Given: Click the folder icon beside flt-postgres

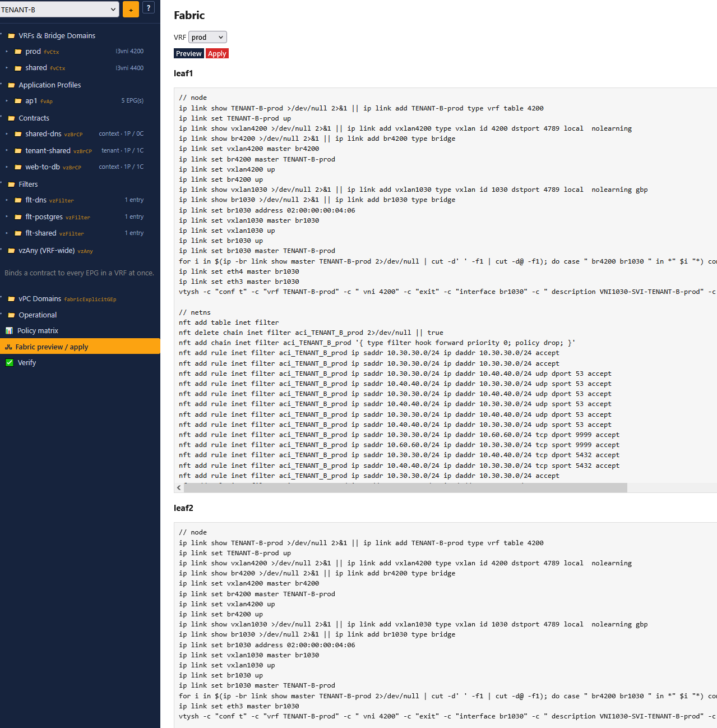Looking at the screenshot, I should coord(18,217).
